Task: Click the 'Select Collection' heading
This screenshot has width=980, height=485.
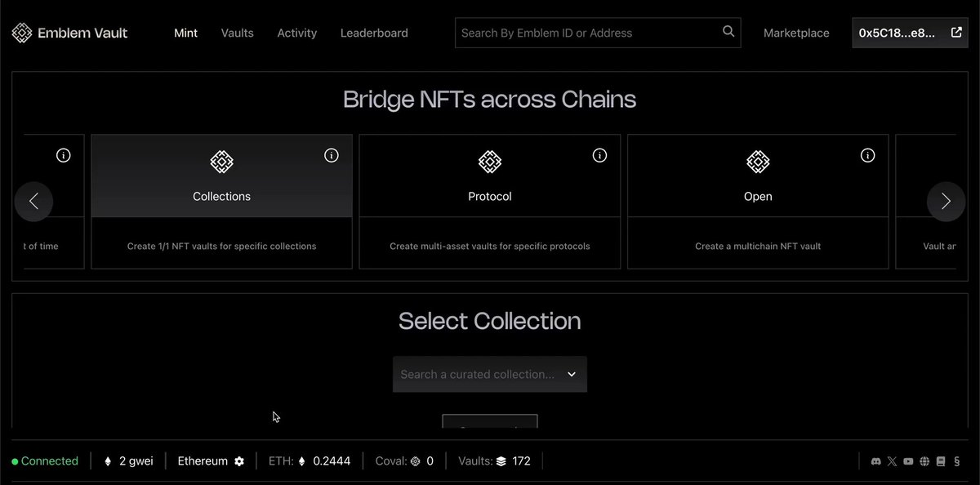Action: click(x=490, y=321)
